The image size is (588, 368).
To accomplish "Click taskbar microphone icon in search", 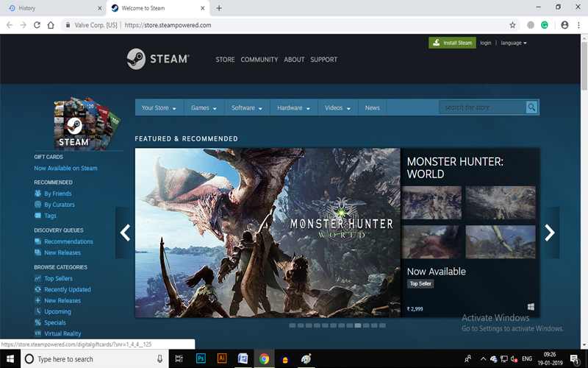I will pos(159,359).
